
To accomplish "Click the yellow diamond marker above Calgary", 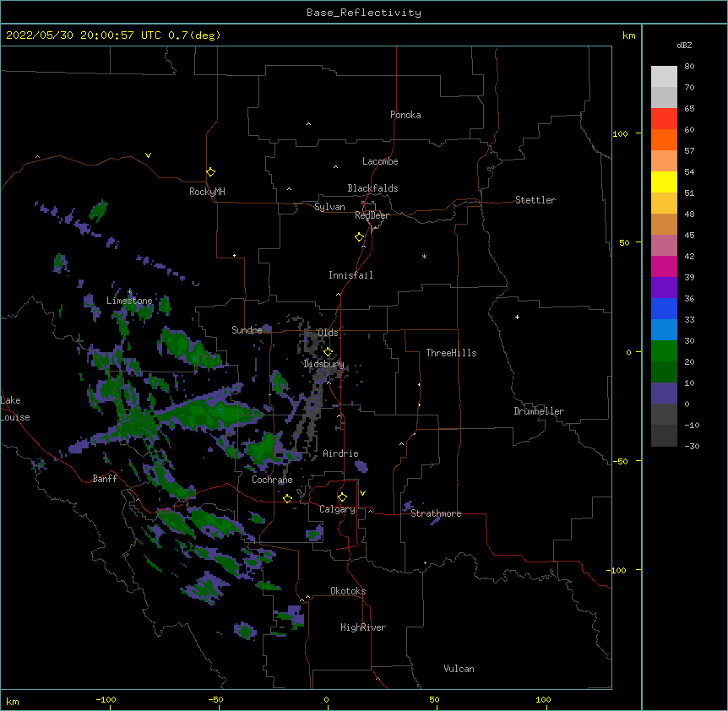I will click(342, 497).
